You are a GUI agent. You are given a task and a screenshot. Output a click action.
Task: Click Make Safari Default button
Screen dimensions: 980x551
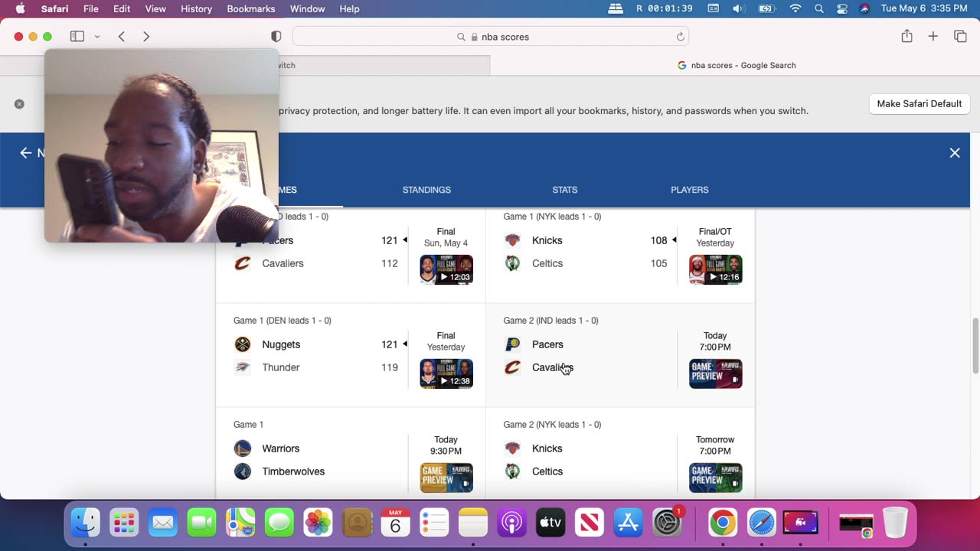click(x=919, y=103)
